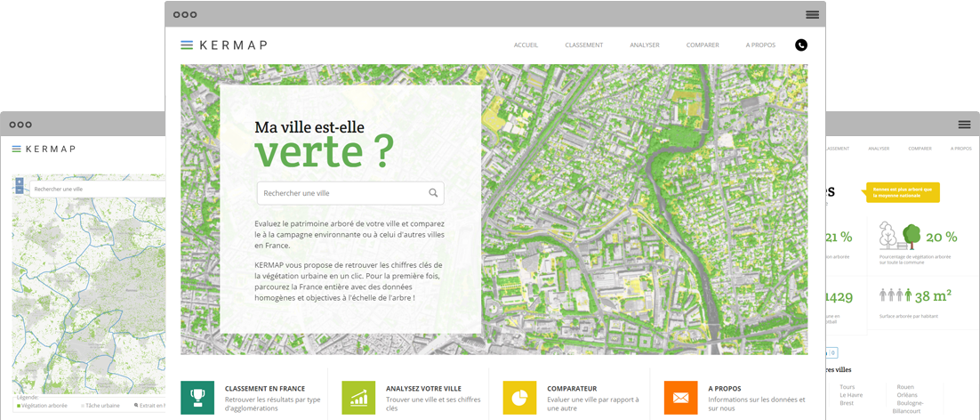The height and width of the screenshot is (420, 980).
Task: Click 'Evaluer une ville par rapport à une autre' text
Action: (x=593, y=404)
